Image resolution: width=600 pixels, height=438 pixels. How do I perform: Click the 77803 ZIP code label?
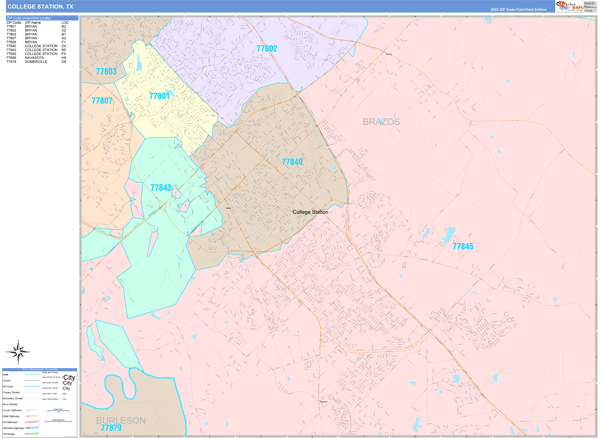(106, 71)
